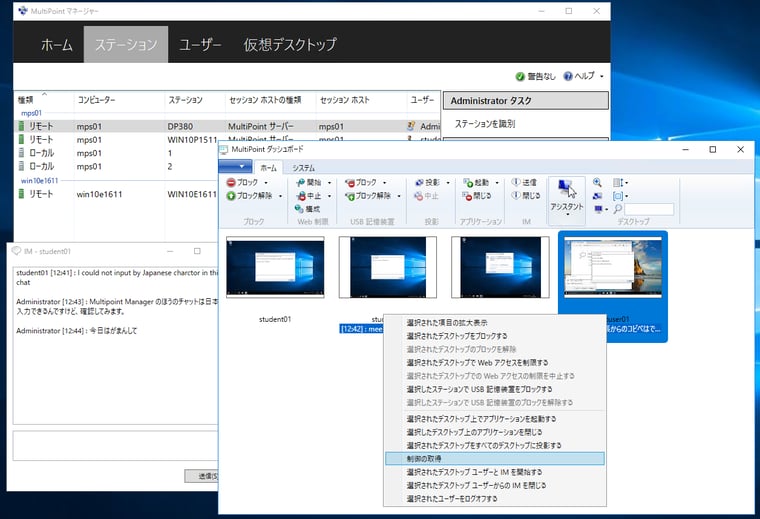Click the Web 制限 構成 icon
Viewport: 760px width, 519px height.
tap(301, 209)
